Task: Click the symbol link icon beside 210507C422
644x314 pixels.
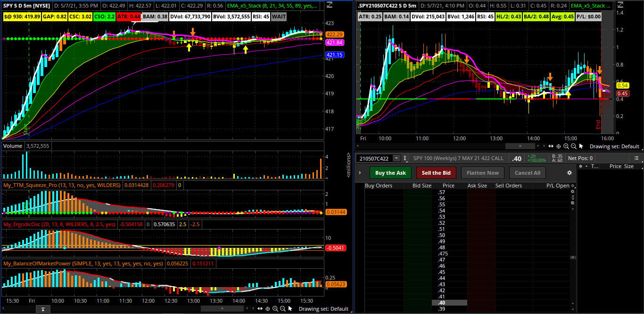Action: (x=405, y=158)
